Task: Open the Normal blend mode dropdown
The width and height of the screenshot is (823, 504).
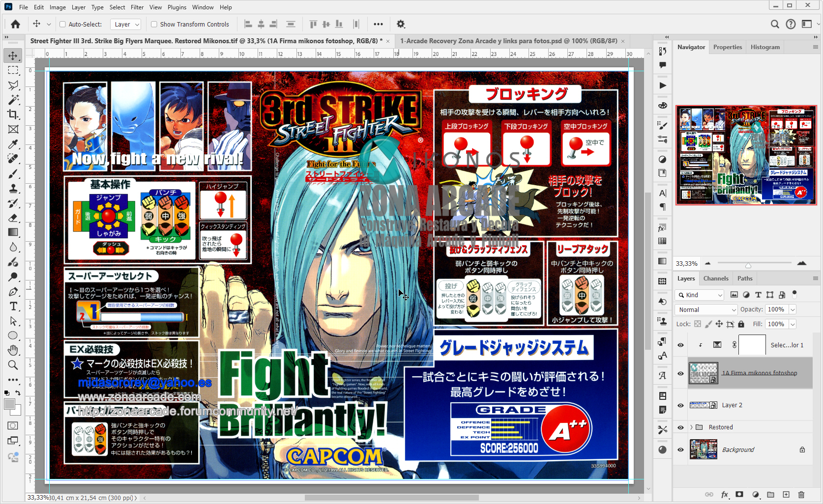Action: 706,309
